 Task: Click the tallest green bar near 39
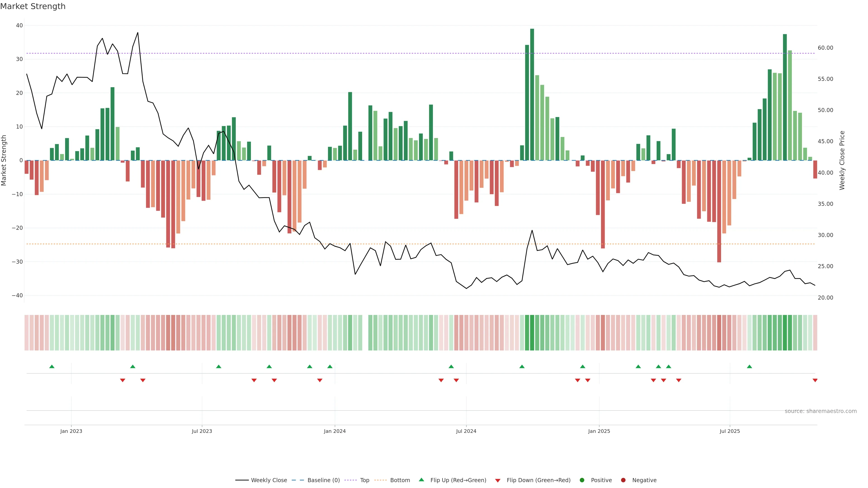click(x=532, y=94)
